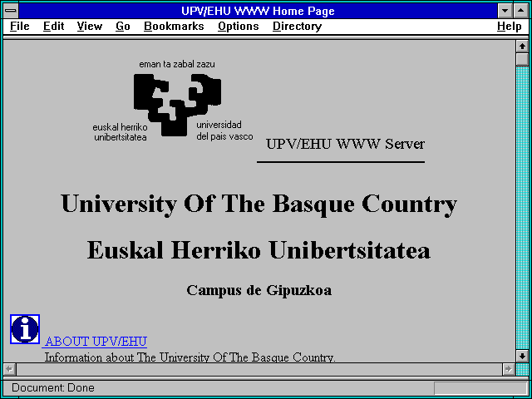Open the File menu
The width and height of the screenshot is (532, 399).
click(x=20, y=27)
